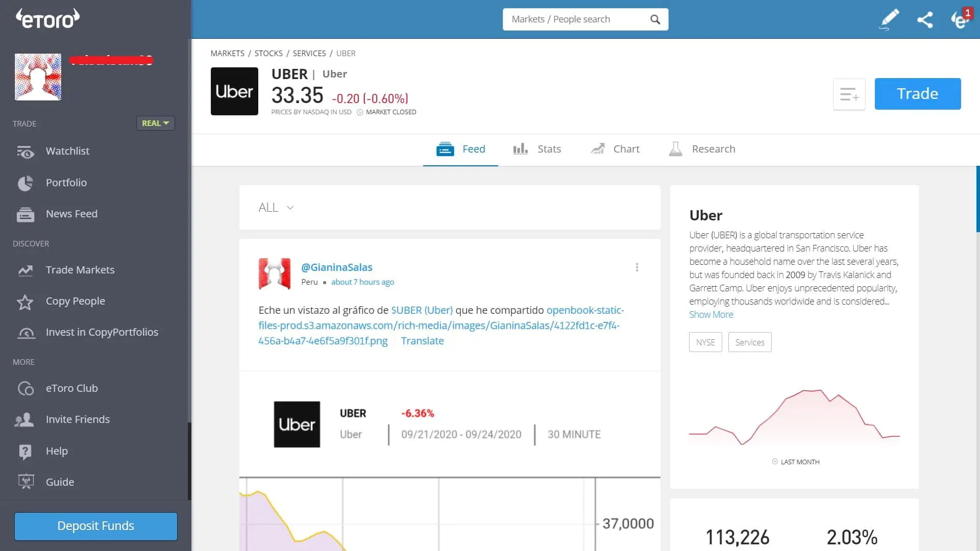Open @GianinaSalas profile link
This screenshot has height=551, width=980.
[x=337, y=267]
